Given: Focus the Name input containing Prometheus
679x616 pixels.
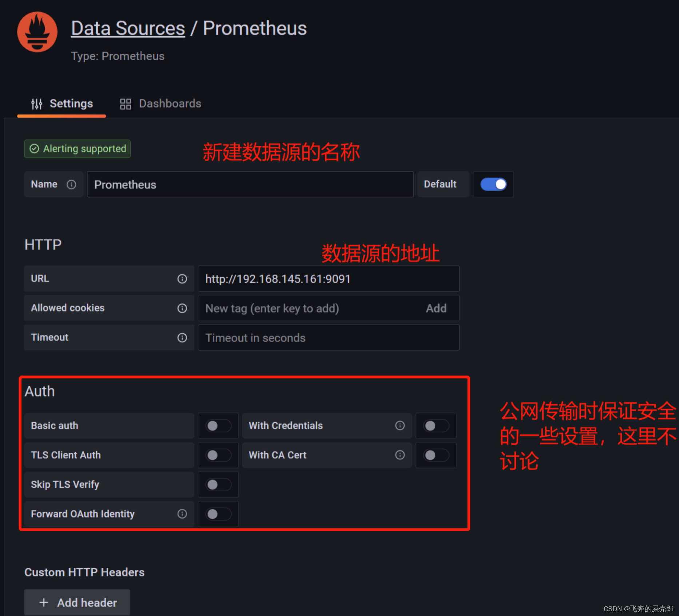Looking at the screenshot, I should click(x=250, y=184).
